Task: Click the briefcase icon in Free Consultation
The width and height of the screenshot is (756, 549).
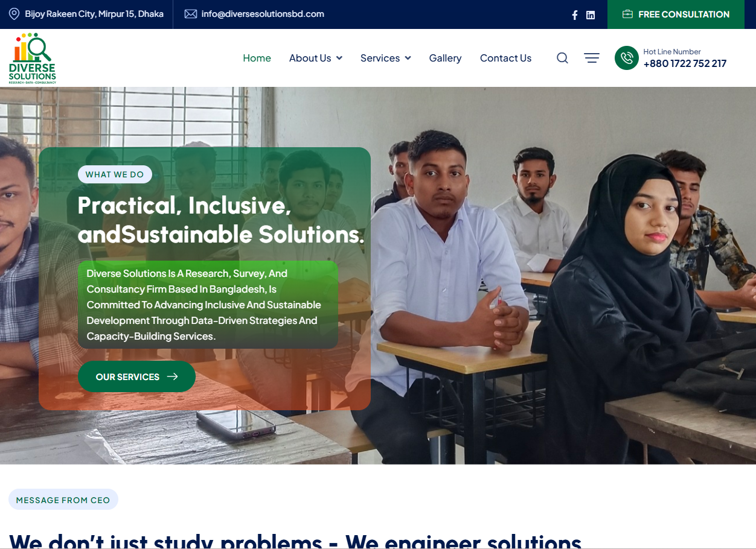Action: [627, 14]
